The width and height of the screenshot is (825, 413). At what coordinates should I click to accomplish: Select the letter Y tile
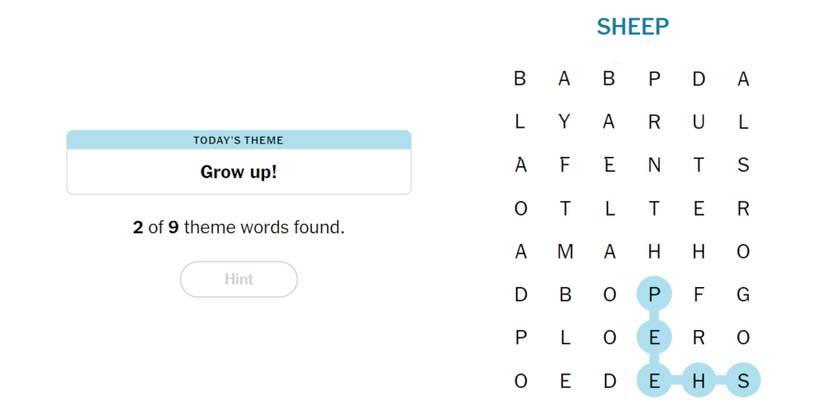pos(565,122)
